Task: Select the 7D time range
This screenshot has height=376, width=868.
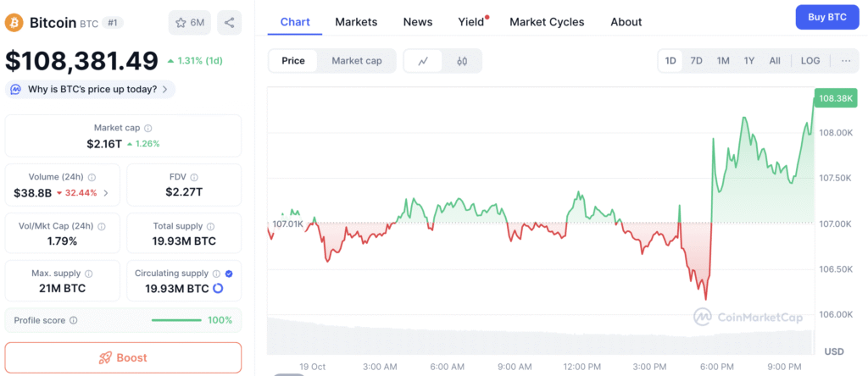Action: (696, 61)
